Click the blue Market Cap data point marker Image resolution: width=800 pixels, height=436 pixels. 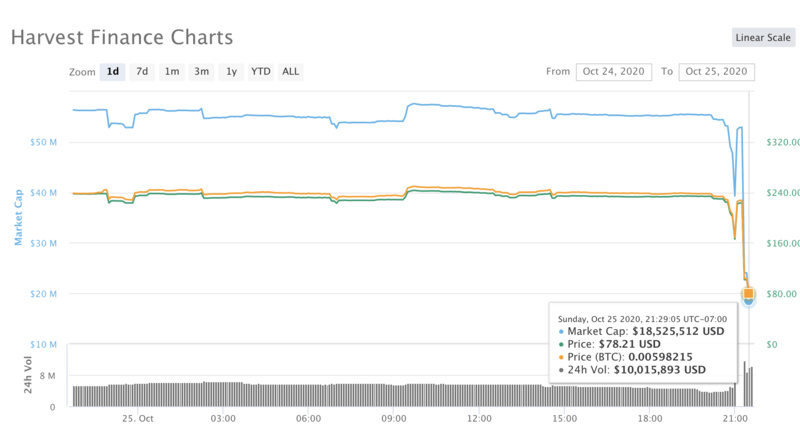pos(748,301)
